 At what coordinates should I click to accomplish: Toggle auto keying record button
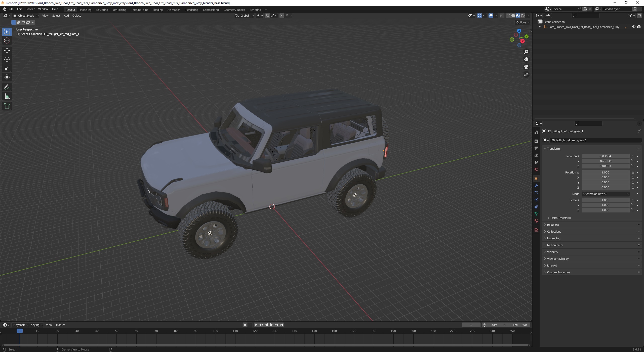[245, 325]
